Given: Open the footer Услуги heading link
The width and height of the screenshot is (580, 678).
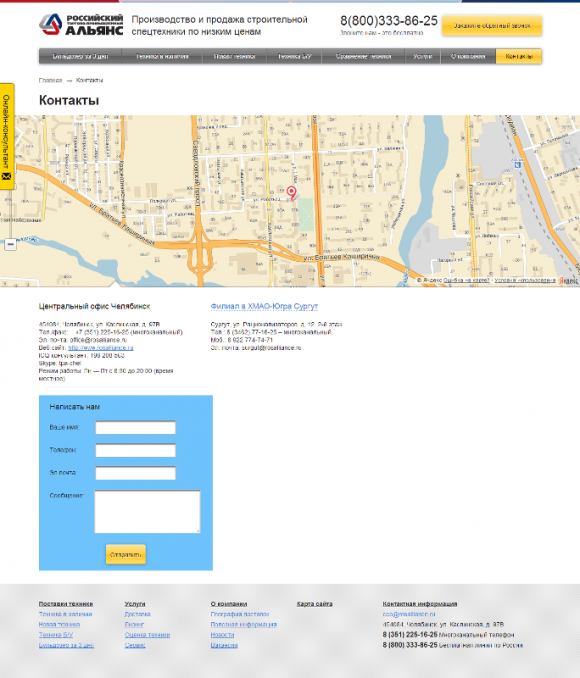Looking at the screenshot, I should (x=135, y=604).
